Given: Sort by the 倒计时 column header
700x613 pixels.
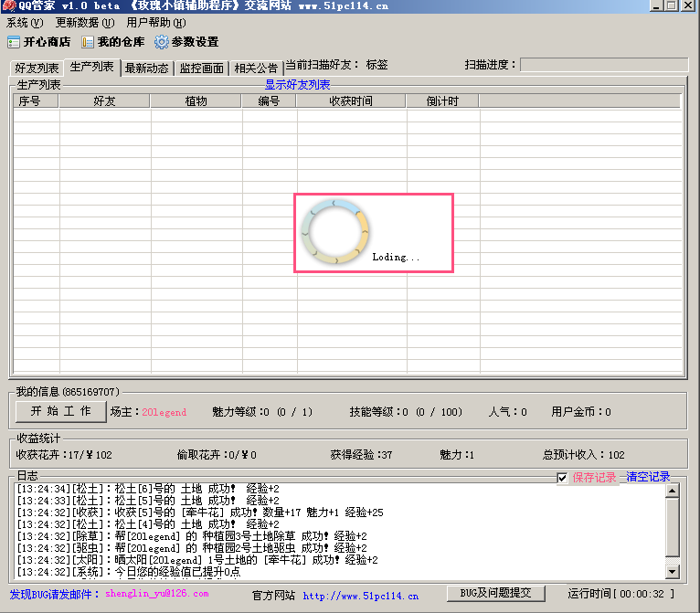Looking at the screenshot, I should click(442, 101).
